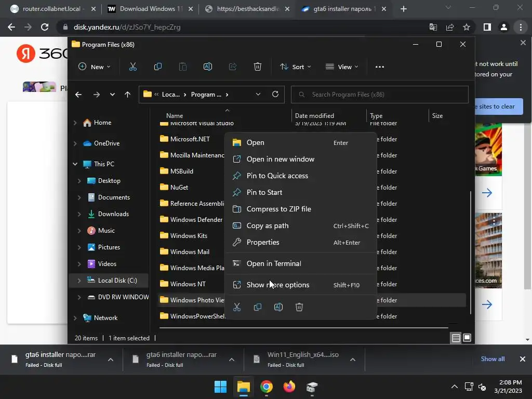Image resolution: width=532 pixels, height=399 pixels.
Task: Select the MSBuild folder
Action: click(181, 171)
